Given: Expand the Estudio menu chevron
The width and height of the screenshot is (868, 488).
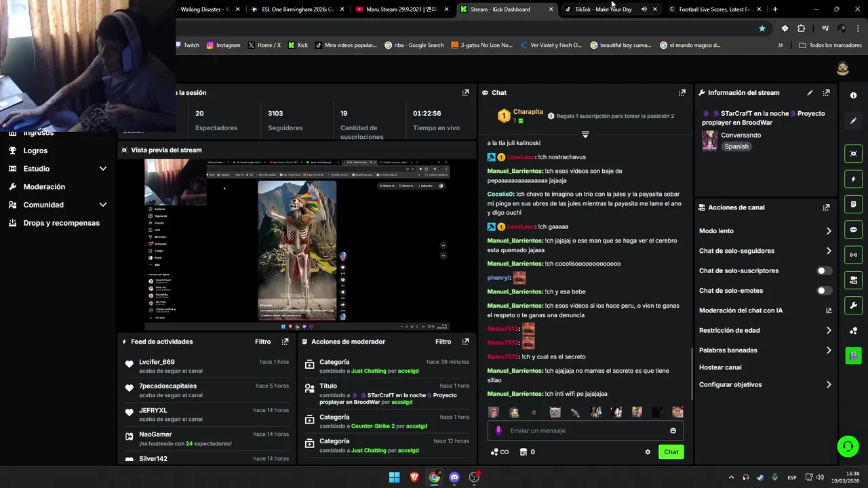Looking at the screenshot, I should point(103,169).
